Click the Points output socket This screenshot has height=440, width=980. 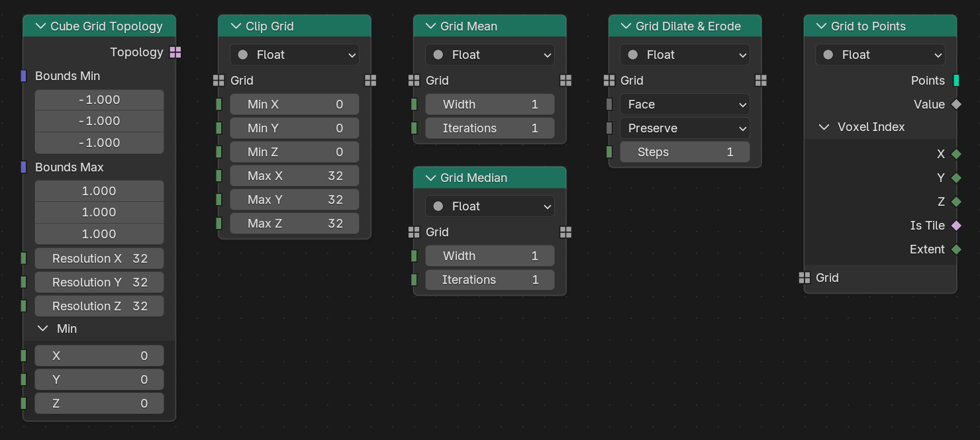click(x=956, y=81)
